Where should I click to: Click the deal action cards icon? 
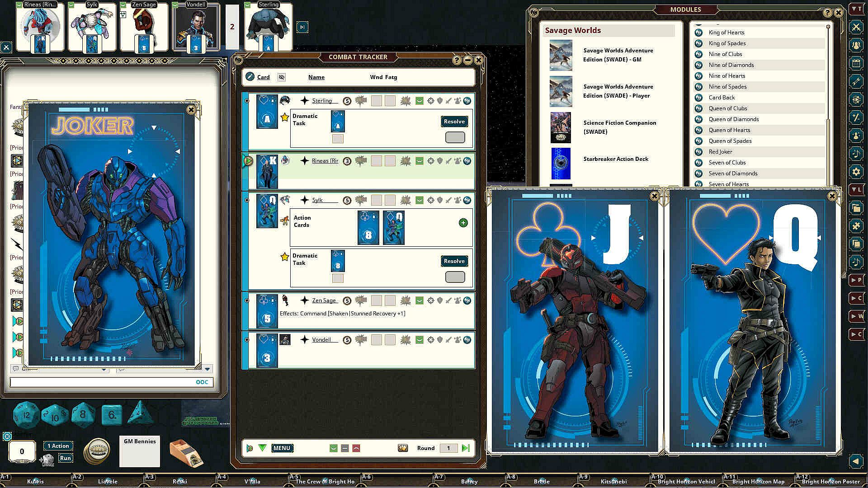pos(402,448)
